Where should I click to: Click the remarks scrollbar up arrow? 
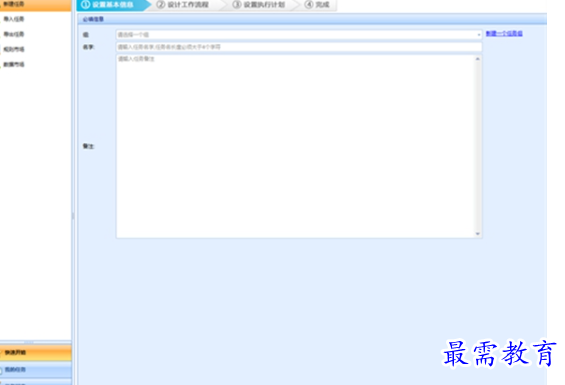click(x=478, y=59)
